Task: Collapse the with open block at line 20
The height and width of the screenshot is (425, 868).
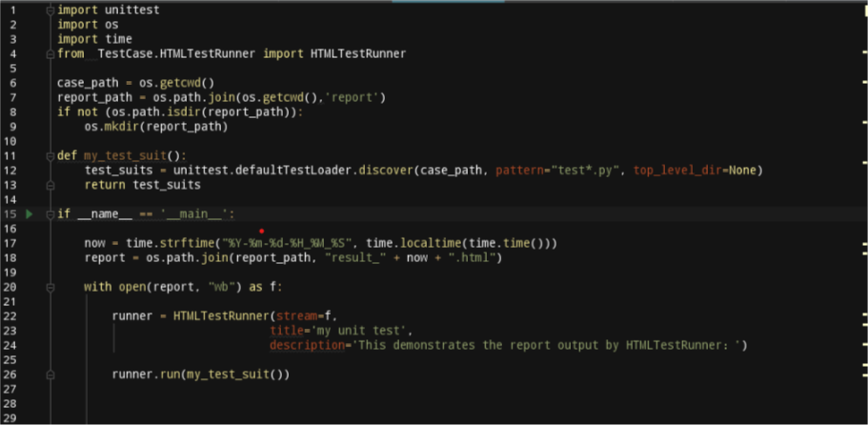Action: (x=50, y=287)
